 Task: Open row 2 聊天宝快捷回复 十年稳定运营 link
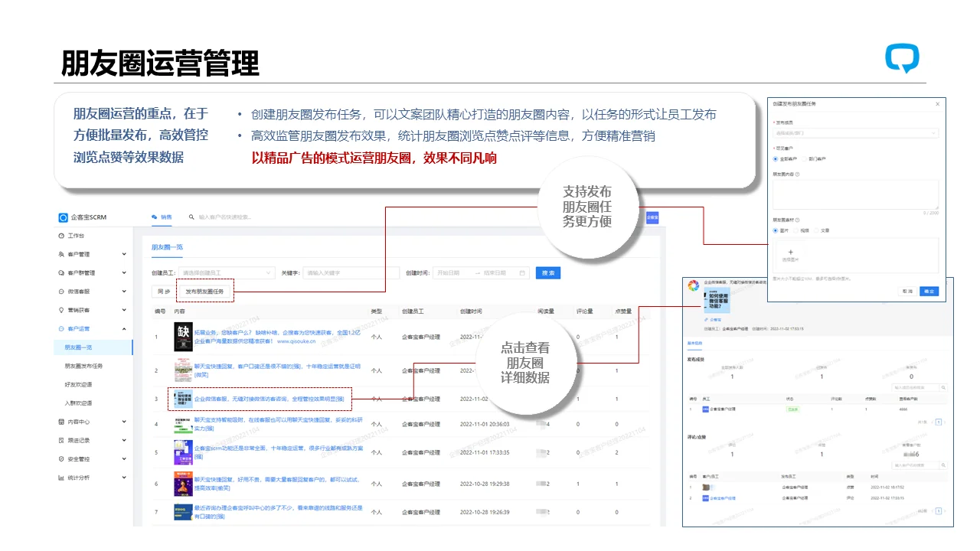(x=276, y=370)
